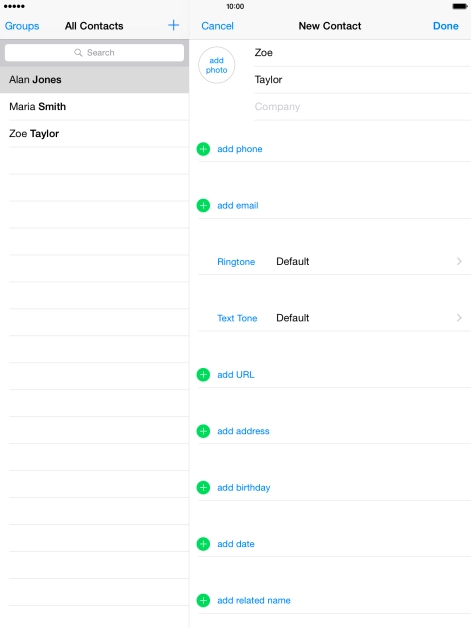Click green plus beside add URL
The height and width of the screenshot is (628, 471).
(x=203, y=374)
